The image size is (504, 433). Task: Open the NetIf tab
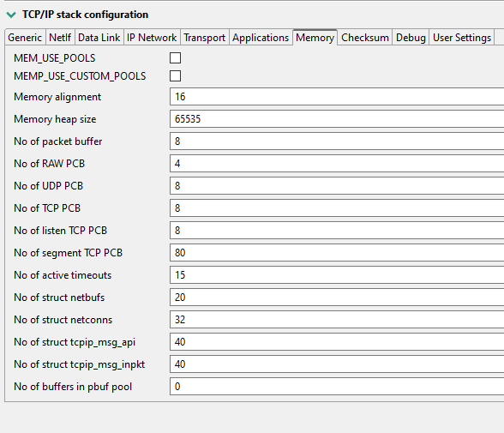point(60,38)
